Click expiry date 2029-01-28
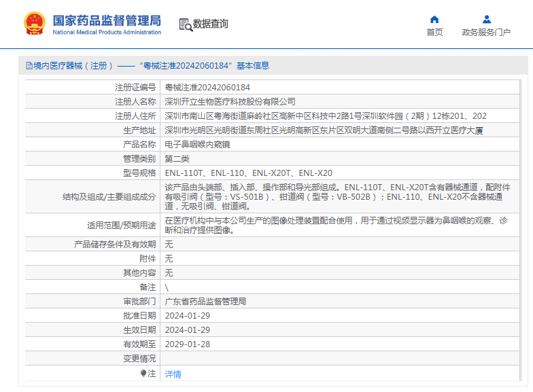Viewport: 533px width, 392px height. tap(188, 344)
